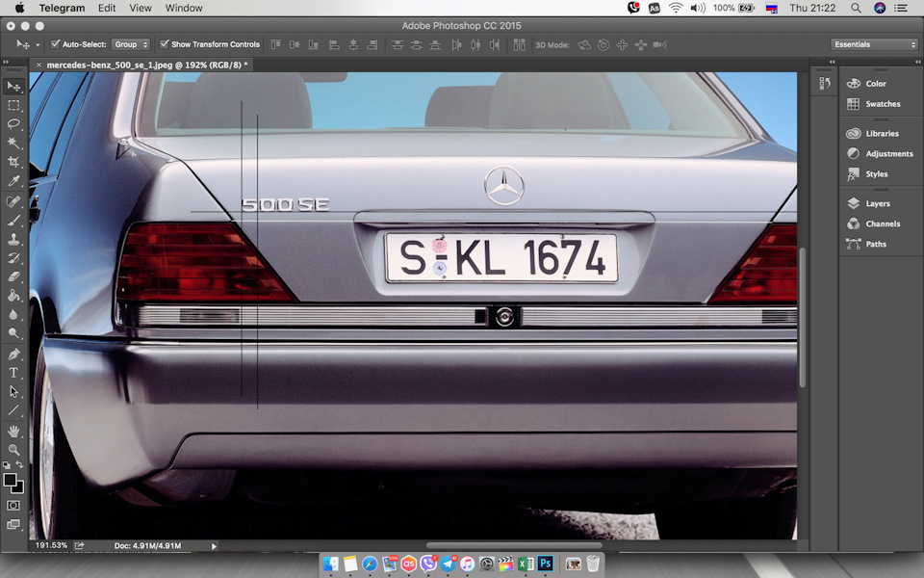
Task: Click the status bar share icon
Action: click(x=79, y=545)
